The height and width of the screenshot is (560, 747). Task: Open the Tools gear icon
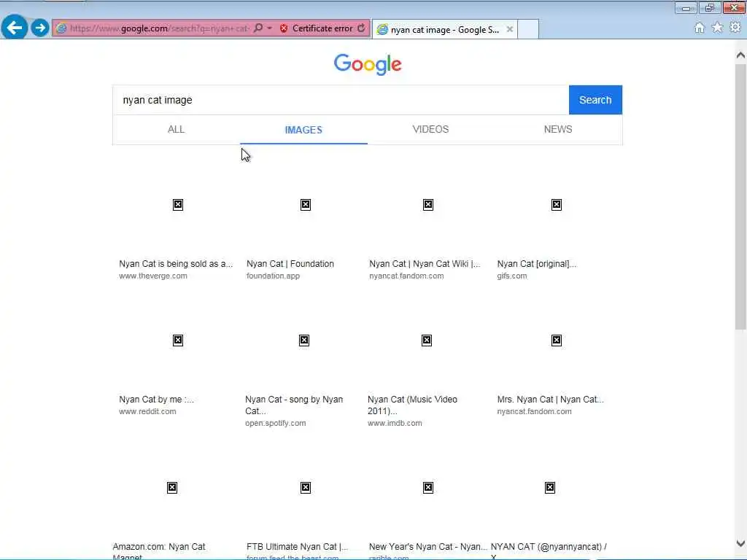[x=735, y=28]
